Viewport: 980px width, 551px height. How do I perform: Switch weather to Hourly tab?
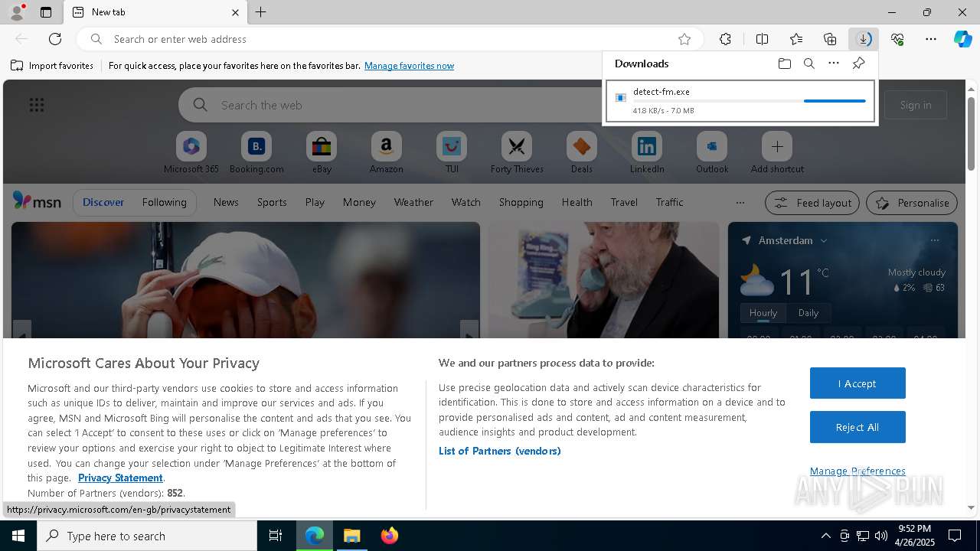[763, 313]
